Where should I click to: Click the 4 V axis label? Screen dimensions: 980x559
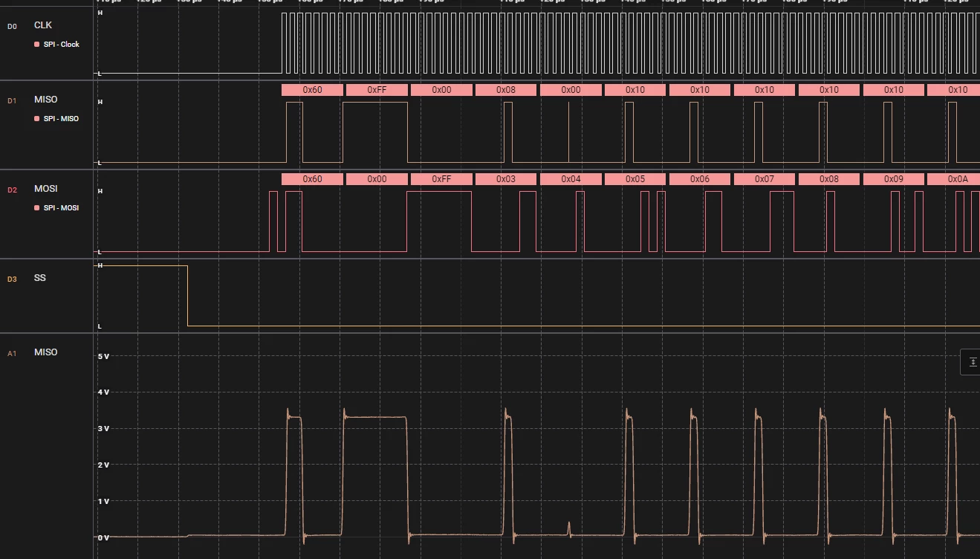pos(104,392)
